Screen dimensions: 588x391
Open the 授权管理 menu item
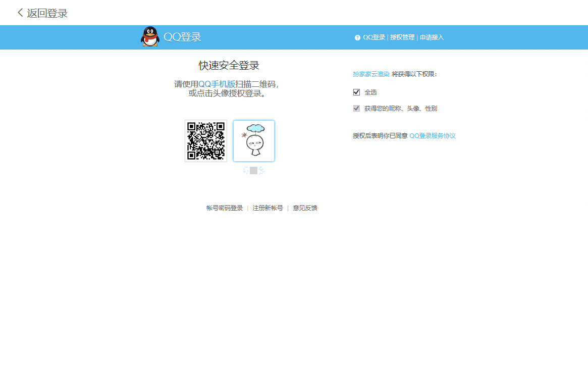point(401,37)
